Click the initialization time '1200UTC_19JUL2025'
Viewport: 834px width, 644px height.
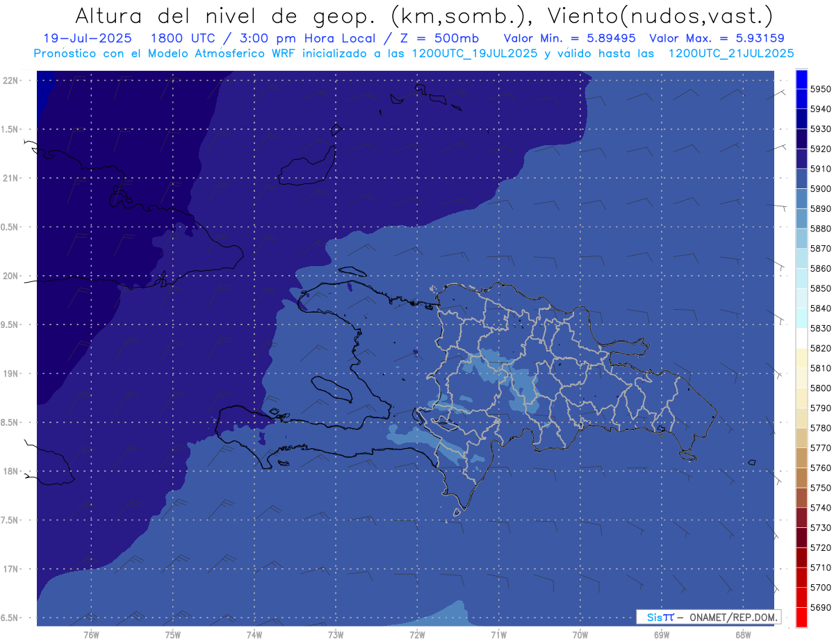click(x=475, y=53)
